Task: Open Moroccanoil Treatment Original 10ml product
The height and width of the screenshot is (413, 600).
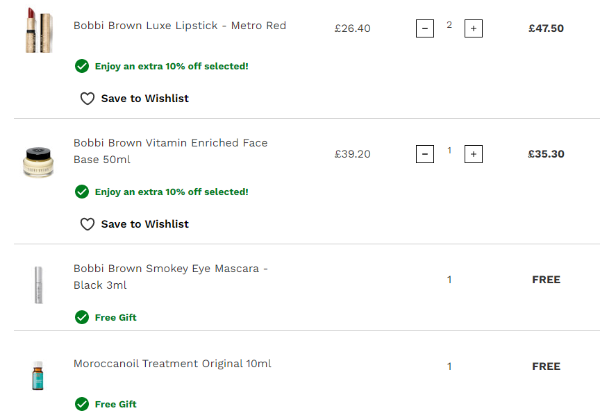Action: pyautogui.click(x=172, y=363)
